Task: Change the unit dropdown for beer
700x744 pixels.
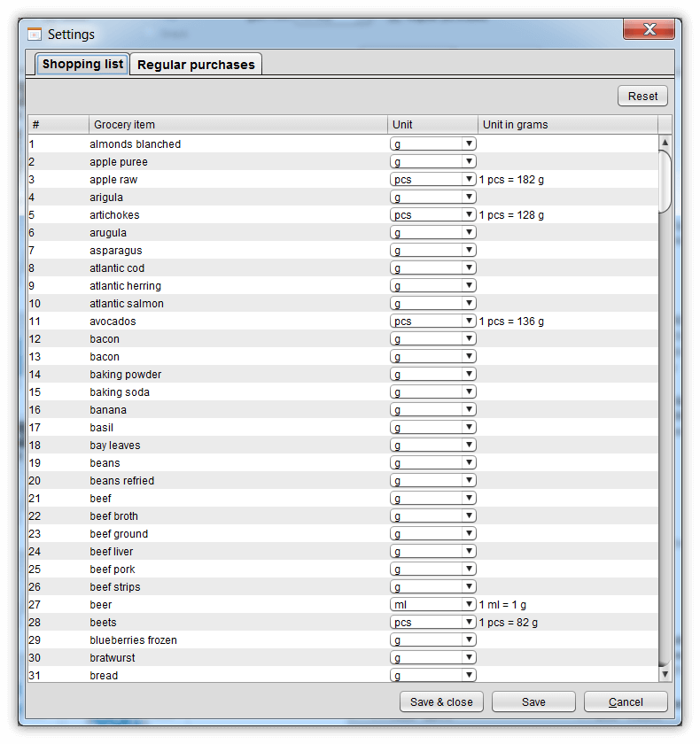Action: [x=433, y=605]
